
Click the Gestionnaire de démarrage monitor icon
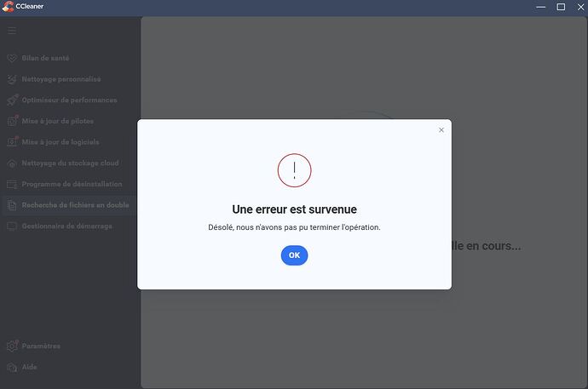(x=12, y=226)
